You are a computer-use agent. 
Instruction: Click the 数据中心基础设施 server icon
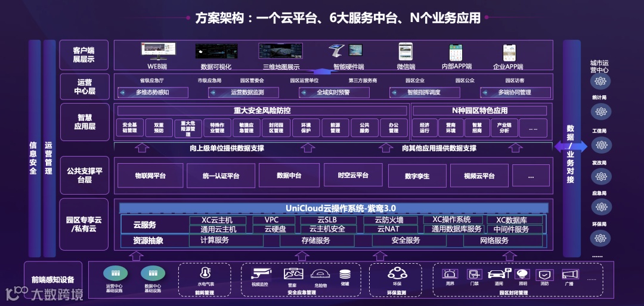tap(153, 273)
